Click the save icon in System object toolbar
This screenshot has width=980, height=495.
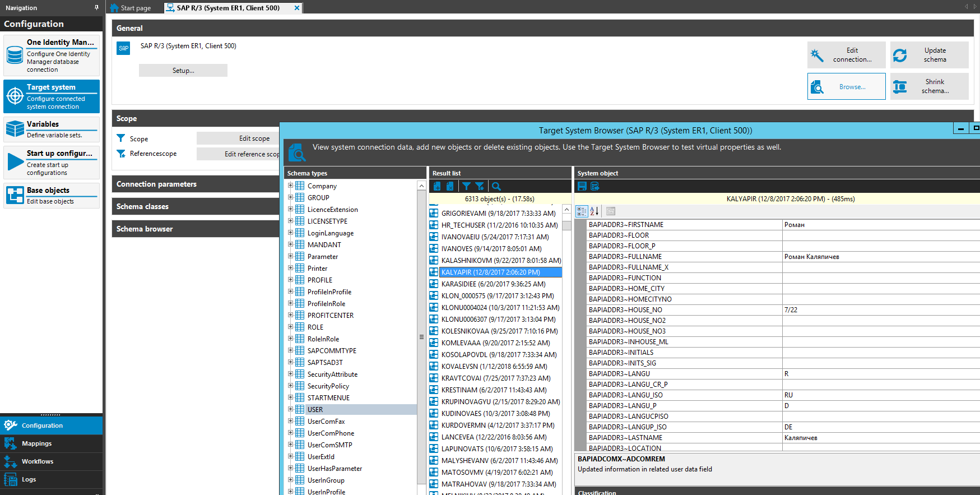point(582,186)
